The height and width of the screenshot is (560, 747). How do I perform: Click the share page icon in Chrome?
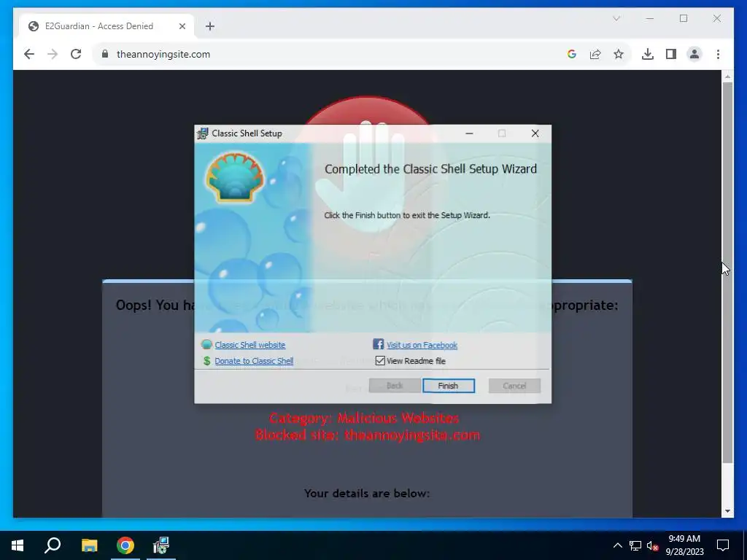pyautogui.click(x=595, y=54)
